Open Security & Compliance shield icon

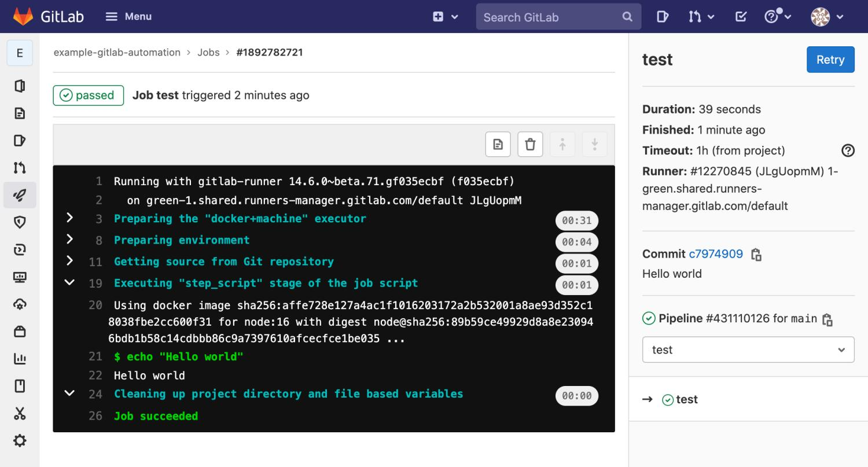click(20, 222)
